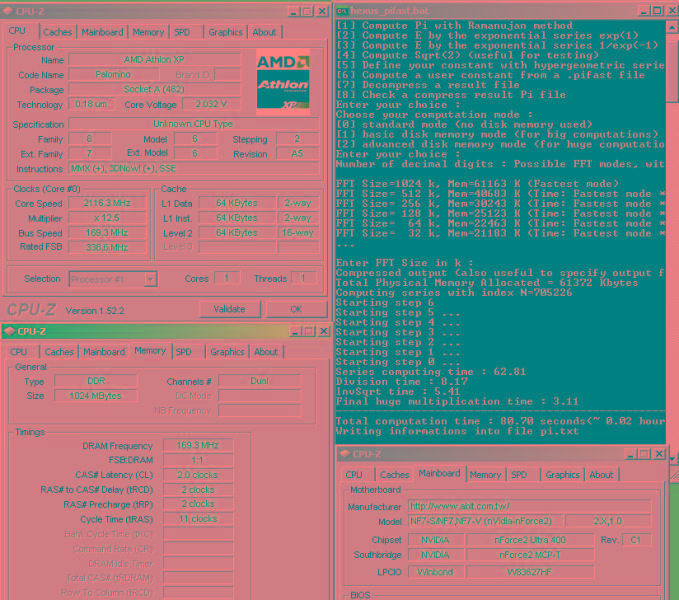Switch to the SPD tab in the Mainboard CPU-Z window
Screen dimensions: 679x600
pos(519,475)
